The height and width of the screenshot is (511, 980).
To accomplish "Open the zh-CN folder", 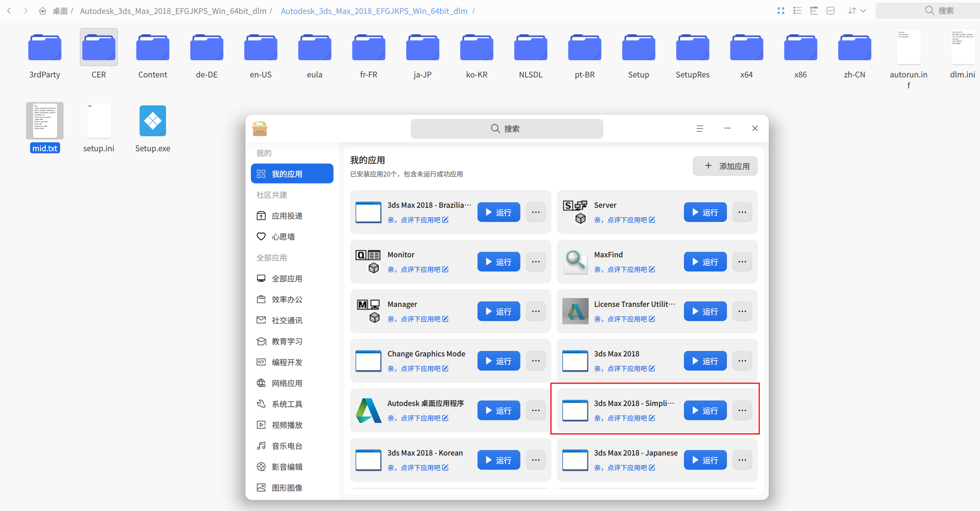I will (x=854, y=47).
